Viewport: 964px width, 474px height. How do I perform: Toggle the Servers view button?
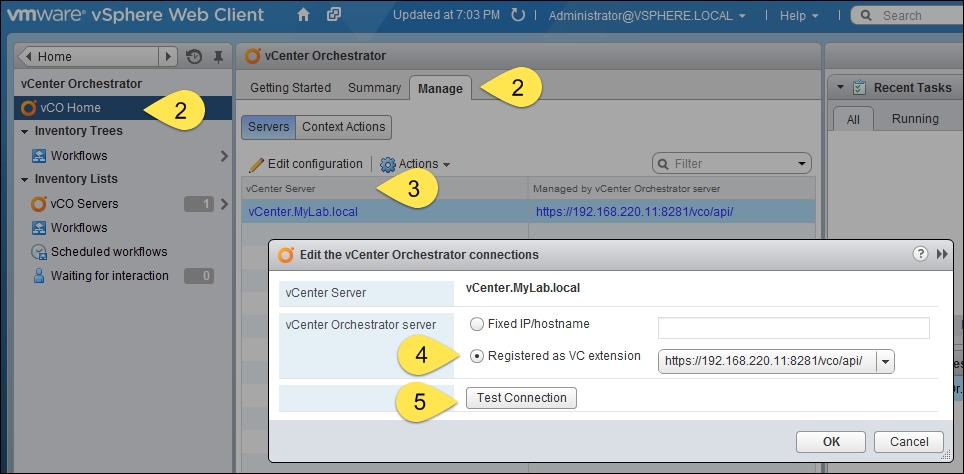click(268, 127)
